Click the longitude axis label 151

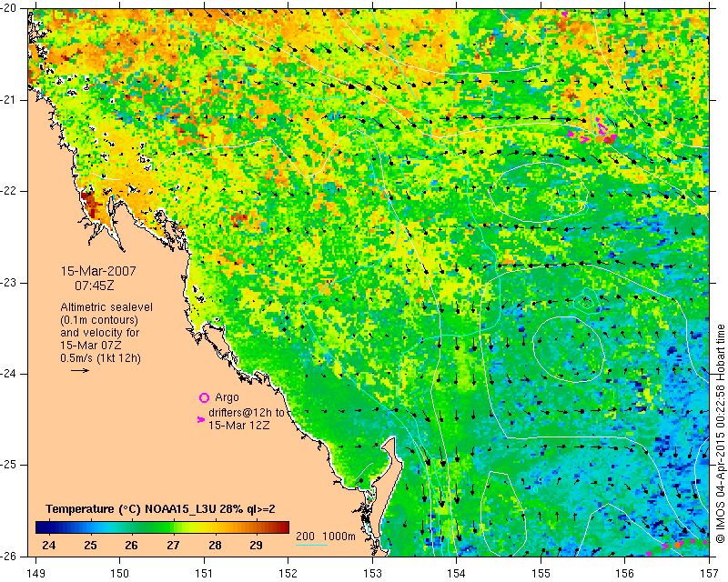tap(204, 574)
